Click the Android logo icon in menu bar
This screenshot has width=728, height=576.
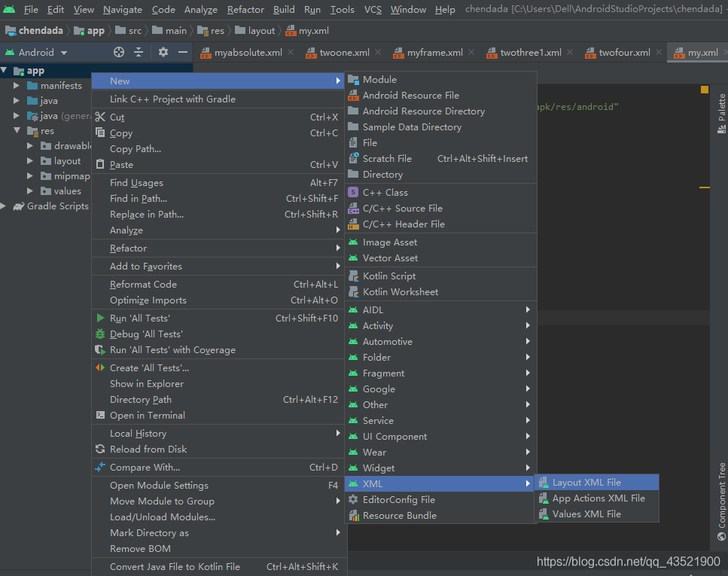9,9
